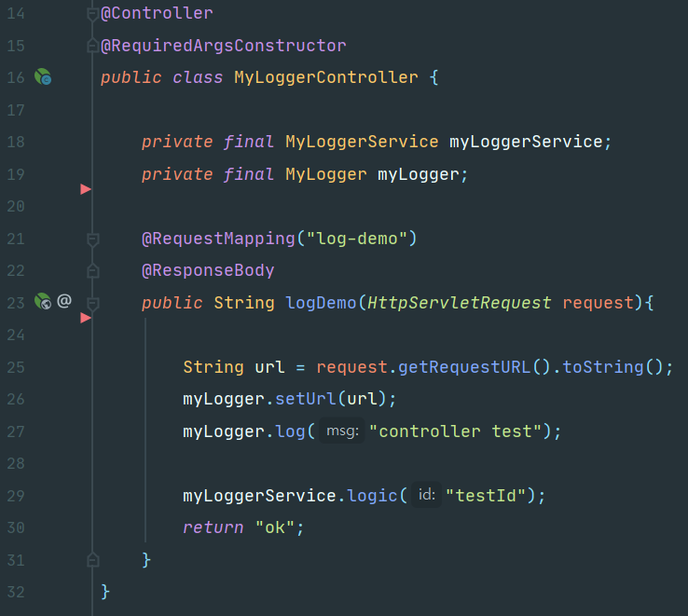Click the id: parameter hint
The image size is (688, 616).
(426, 495)
